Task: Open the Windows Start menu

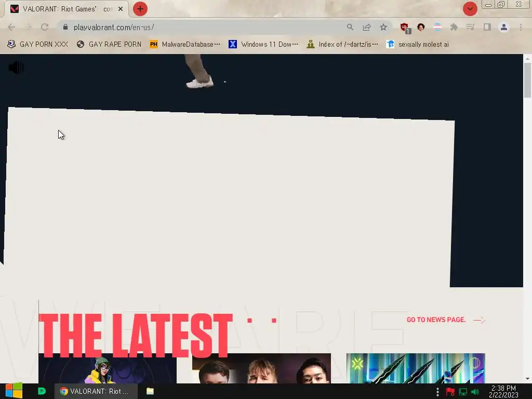Action: click(14, 391)
